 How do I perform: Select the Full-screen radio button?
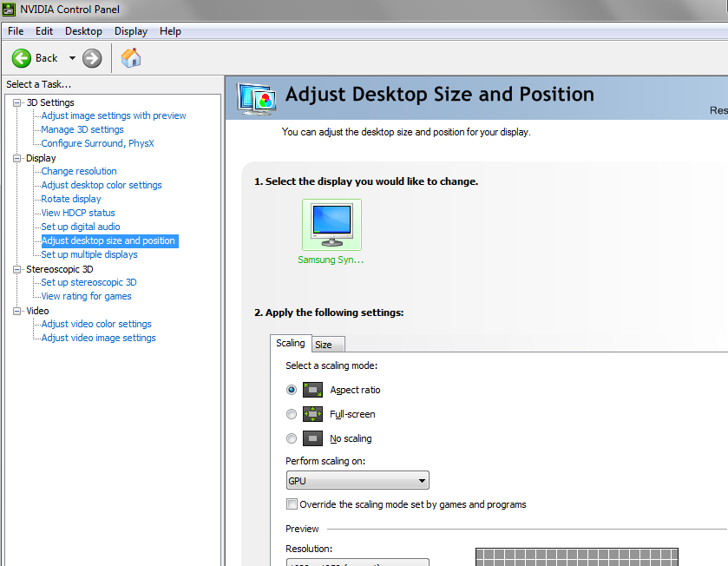coord(292,414)
